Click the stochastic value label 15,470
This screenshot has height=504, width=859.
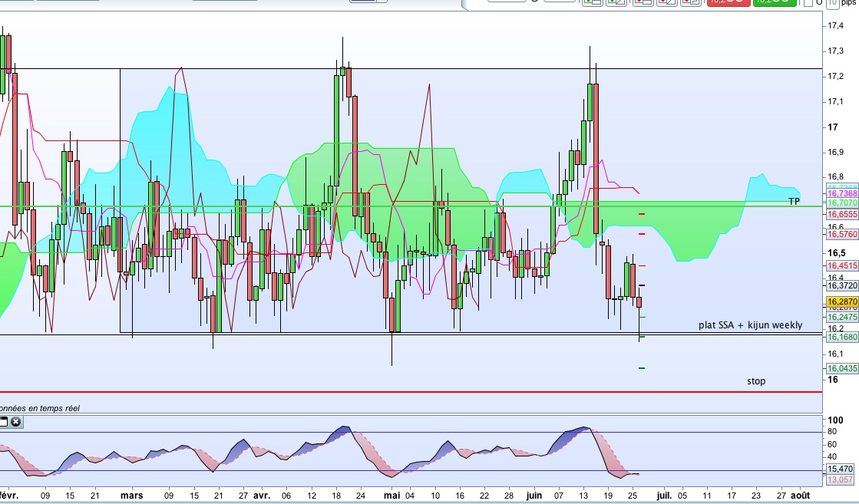[x=840, y=468]
